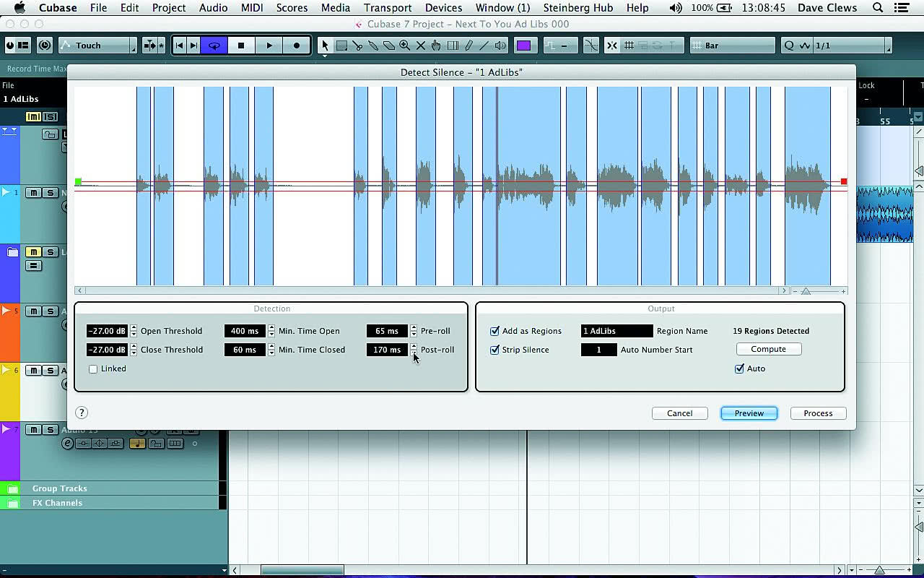The image size is (924, 578).
Task: Open Detect Silence help question mark
Action: (x=82, y=413)
